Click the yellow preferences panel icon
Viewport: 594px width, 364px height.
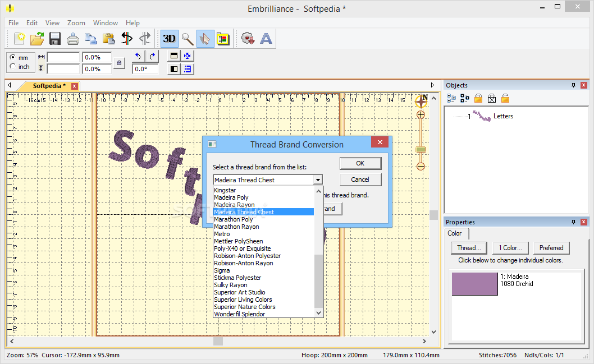tap(223, 39)
